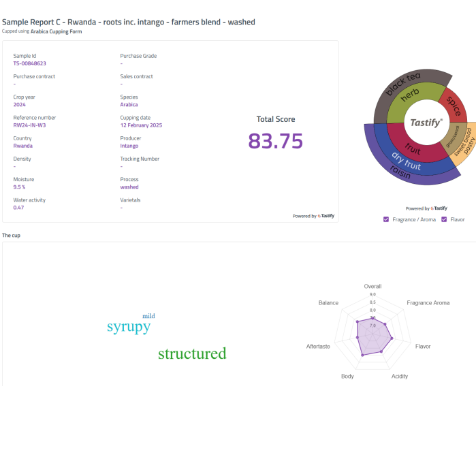Click Powered by Tastify in sample card
Viewport: 476px width, 476px height.
pos(314,216)
